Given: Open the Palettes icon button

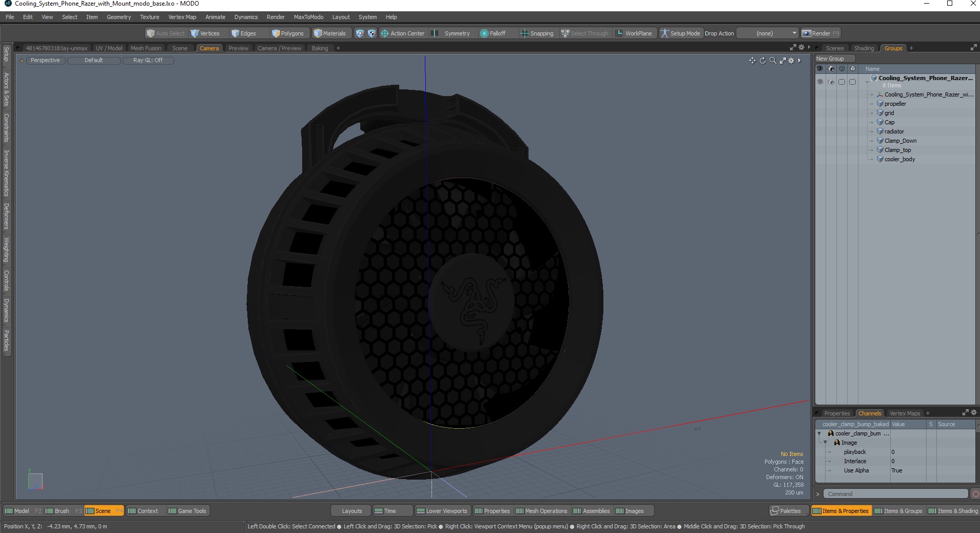Looking at the screenshot, I should coord(775,511).
